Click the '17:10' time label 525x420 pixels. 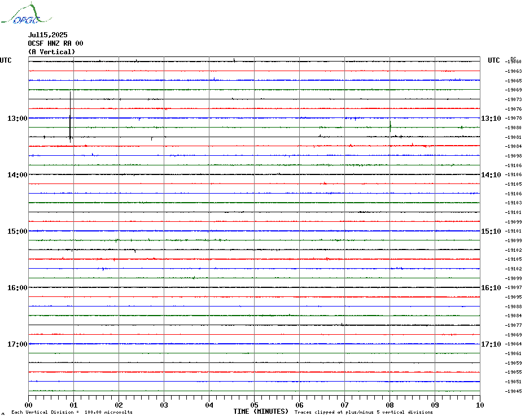pyautogui.click(x=491, y=344)
